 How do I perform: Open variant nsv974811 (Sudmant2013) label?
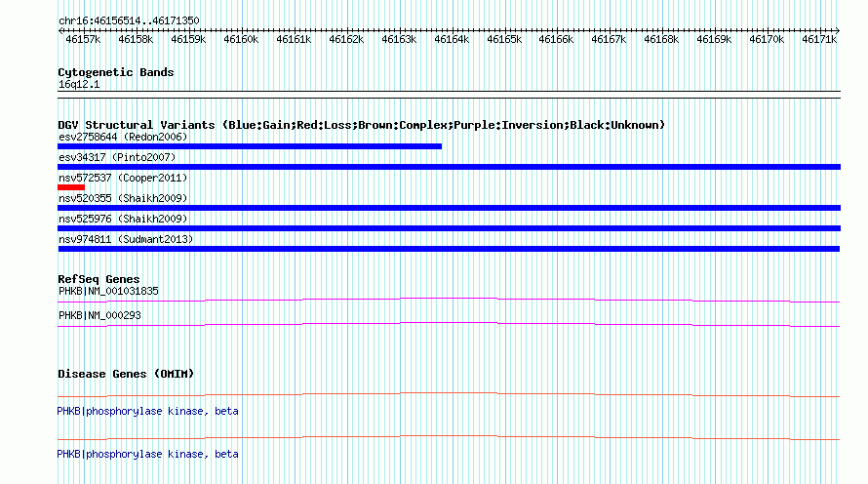coord(126,239)
